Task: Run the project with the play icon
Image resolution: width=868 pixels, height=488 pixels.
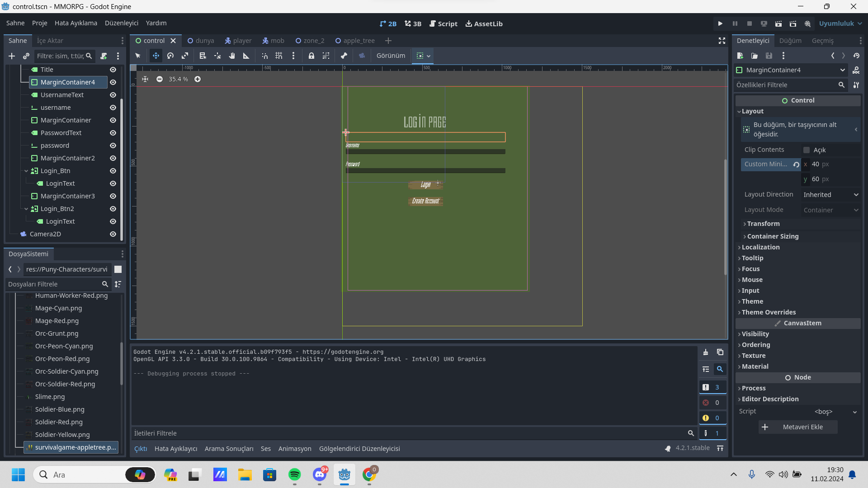Action: (720, 23)
